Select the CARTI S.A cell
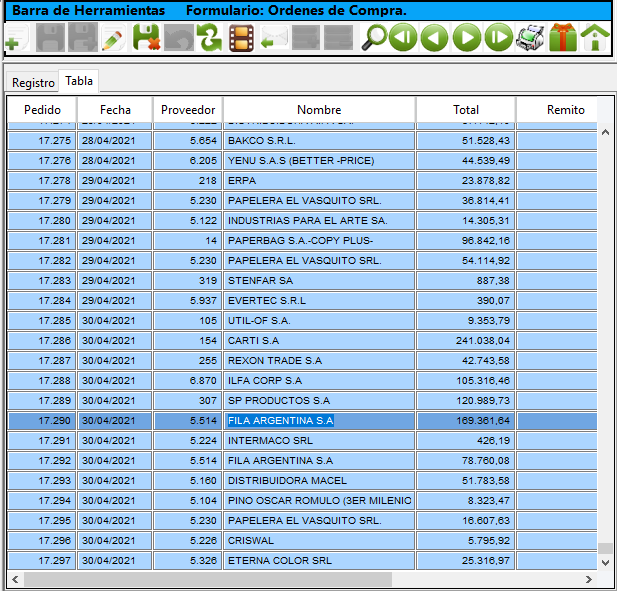The height and width of the screenshot is (591, 617). click(x=319, y=340)
